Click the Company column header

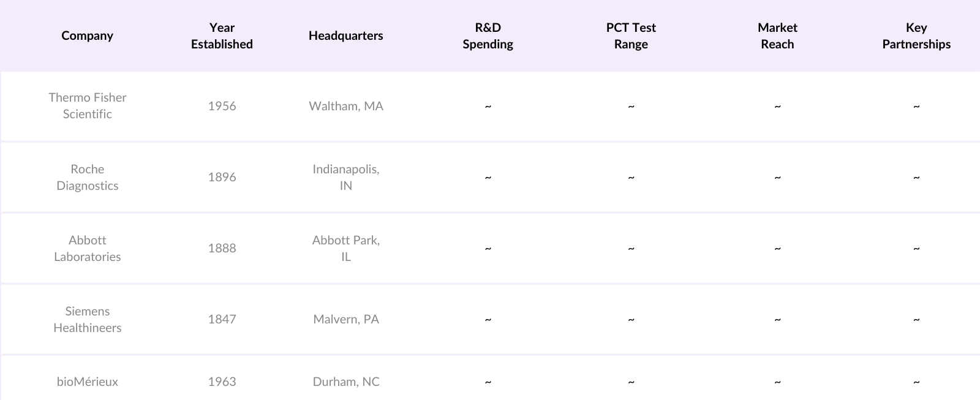point(87,36)
